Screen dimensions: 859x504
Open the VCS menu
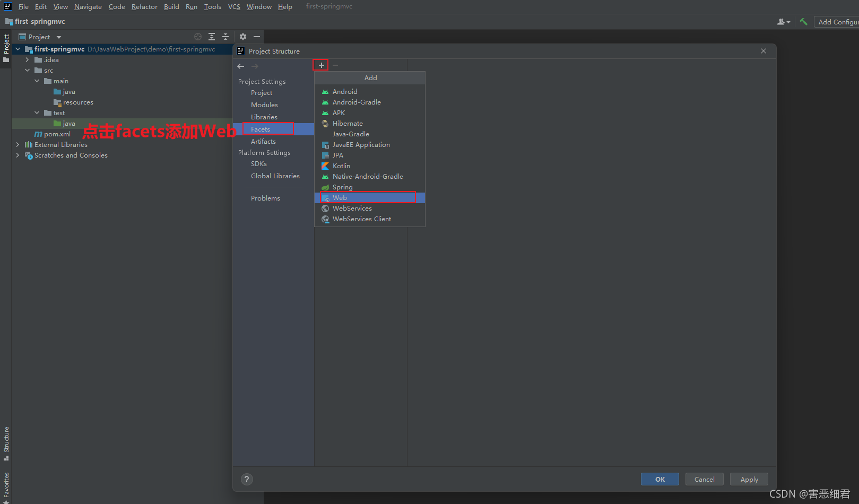234,6
